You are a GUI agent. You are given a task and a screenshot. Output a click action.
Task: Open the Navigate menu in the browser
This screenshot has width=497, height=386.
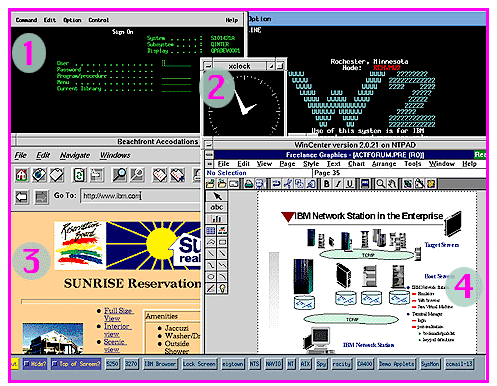75,155
